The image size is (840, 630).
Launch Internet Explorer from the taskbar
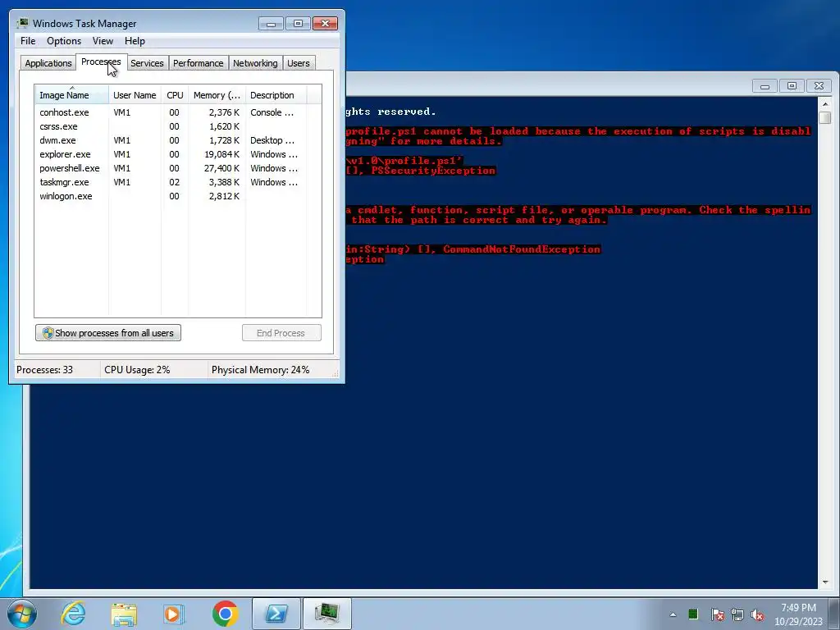73,614
